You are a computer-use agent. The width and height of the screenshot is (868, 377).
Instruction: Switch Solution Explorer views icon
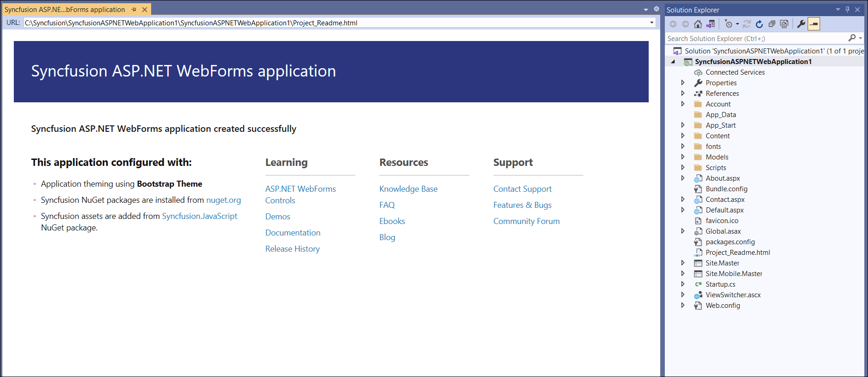coord(710,24)
